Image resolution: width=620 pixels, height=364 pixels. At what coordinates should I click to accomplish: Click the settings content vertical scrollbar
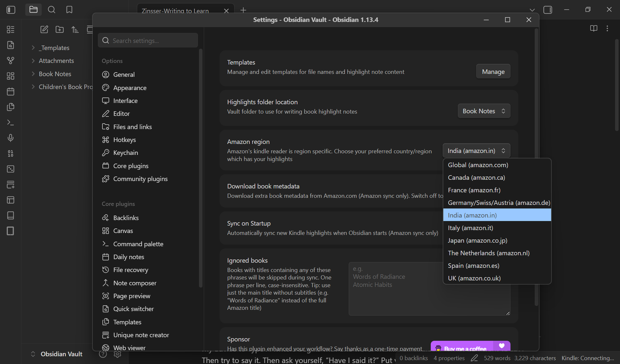536,167
